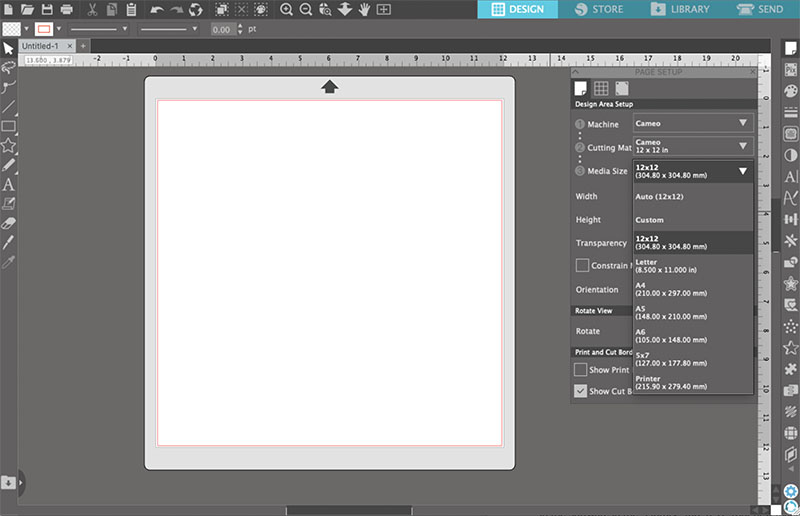The image size is (800, 516).
Task: Paste from clipboard icon
Action: tap(131, 9)
